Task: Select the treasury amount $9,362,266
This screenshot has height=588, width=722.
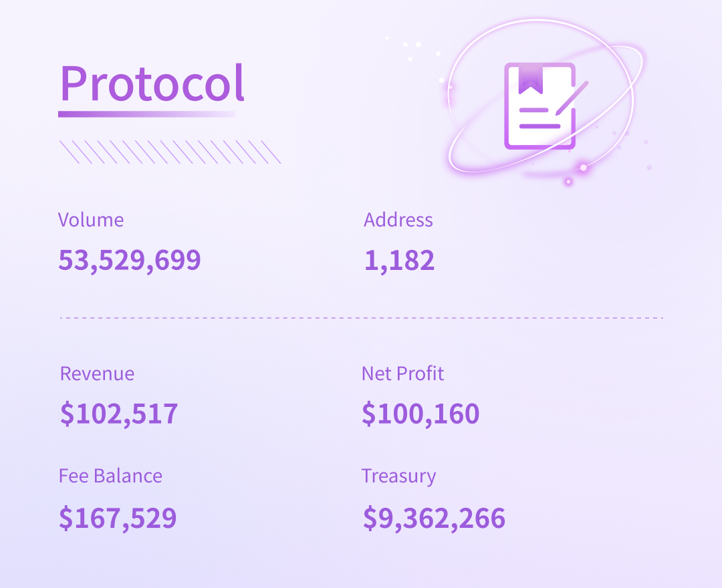Action: click(434, 518)
